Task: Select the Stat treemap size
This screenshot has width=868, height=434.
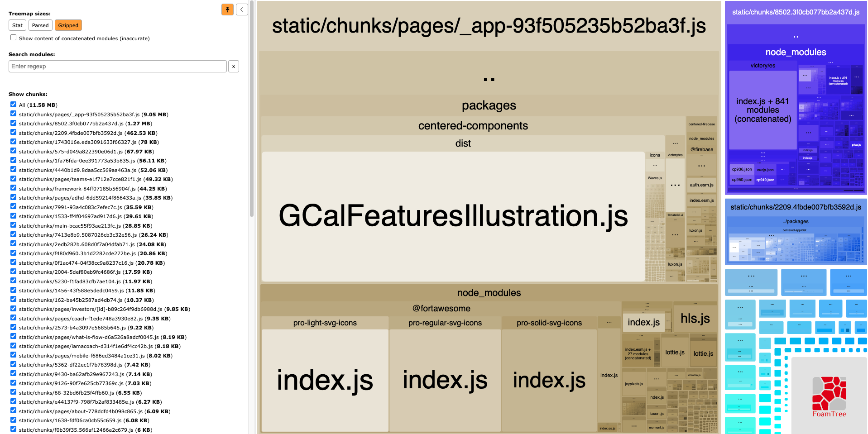Action: pos(17,25)
